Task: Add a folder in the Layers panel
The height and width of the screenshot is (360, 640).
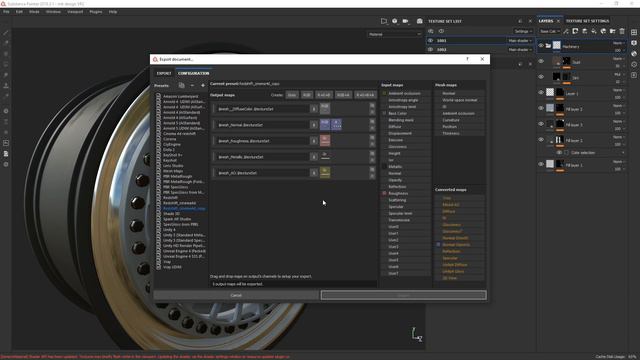Action: pyautogui.click(x=613, y=31)
